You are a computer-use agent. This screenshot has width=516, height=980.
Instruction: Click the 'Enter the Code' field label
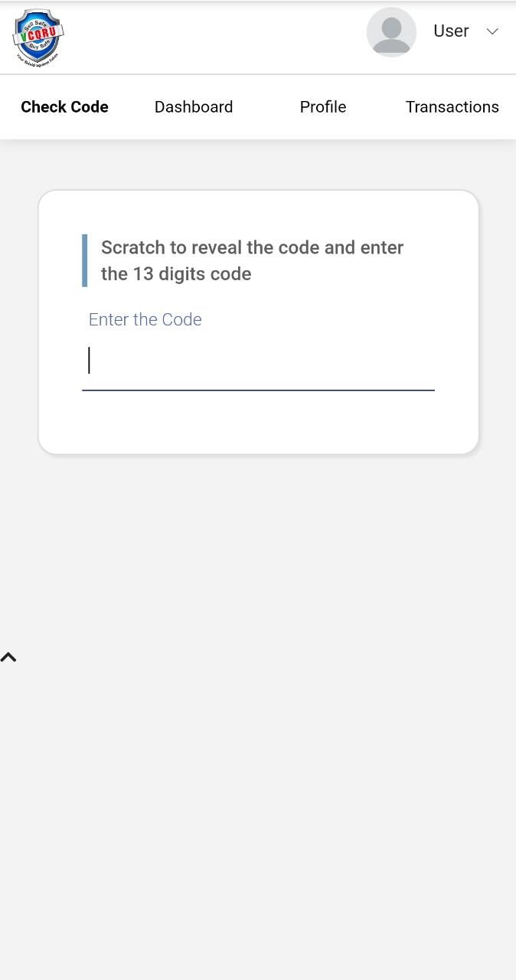tap(145, 319)
